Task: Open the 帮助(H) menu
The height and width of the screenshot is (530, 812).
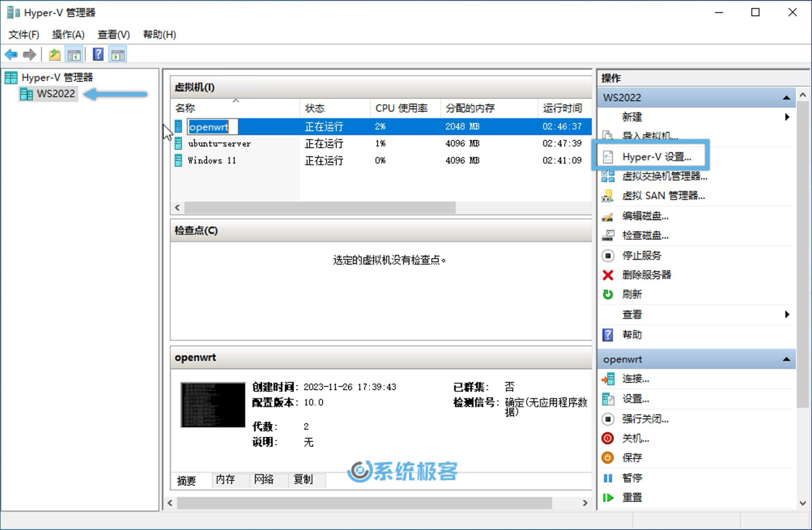Action: coord(160,34)
